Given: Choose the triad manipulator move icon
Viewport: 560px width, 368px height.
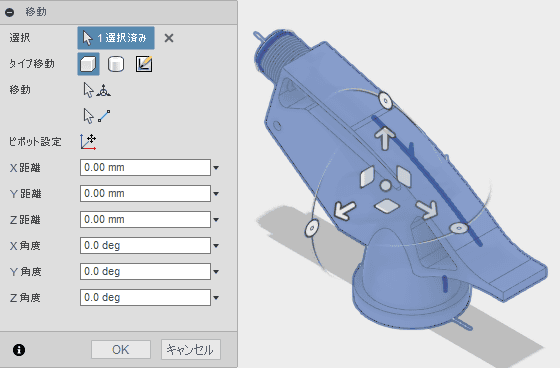Looking at the screenshot, I should coord(97,90).
